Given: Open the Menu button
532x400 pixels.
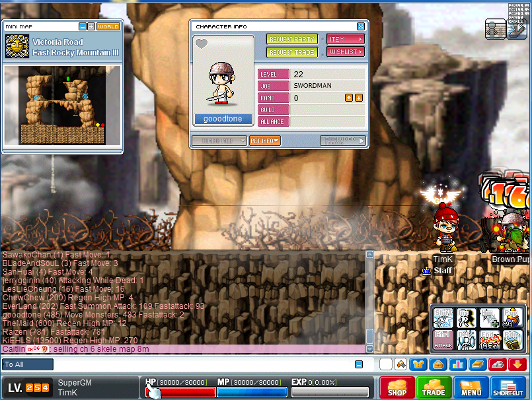Looking at the screenshot, I should tap(471, 387).
